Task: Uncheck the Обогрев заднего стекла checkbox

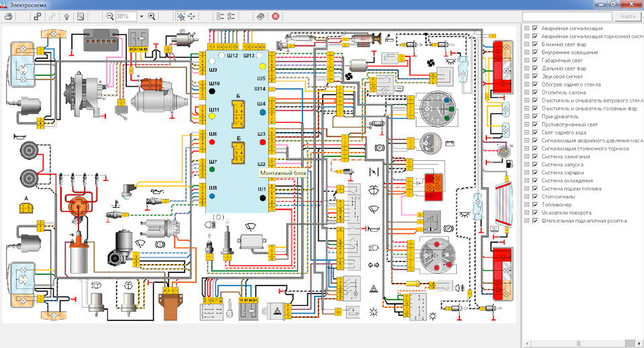Action: (535, 84)
